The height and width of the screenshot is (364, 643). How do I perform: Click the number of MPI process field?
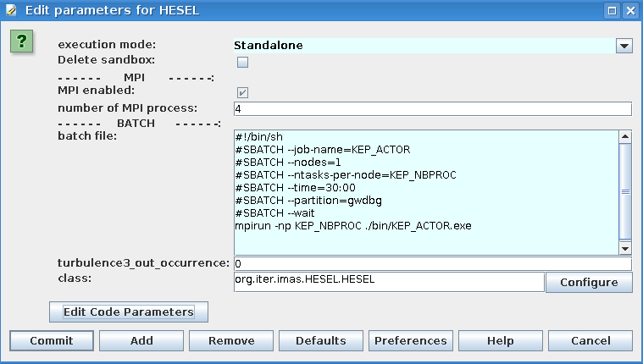click(433, 108)
